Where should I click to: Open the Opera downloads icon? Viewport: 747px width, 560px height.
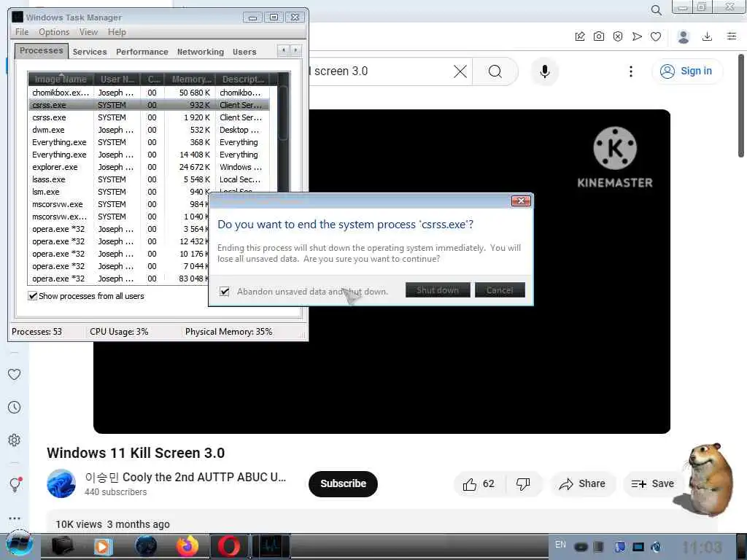(707, 36)
